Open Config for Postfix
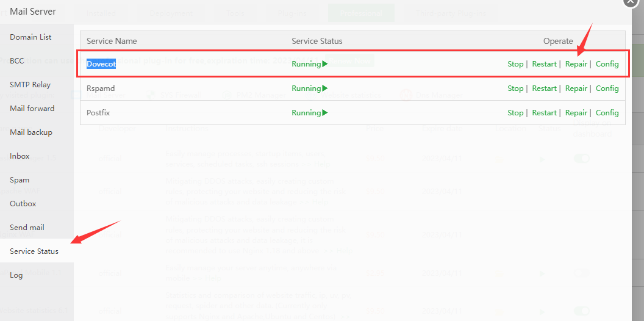644x321 pixels. [x=607, y=113]
